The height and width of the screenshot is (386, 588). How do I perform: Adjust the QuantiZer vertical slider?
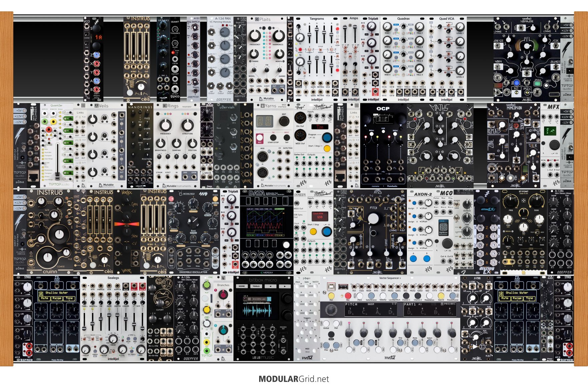coord(58,161)
